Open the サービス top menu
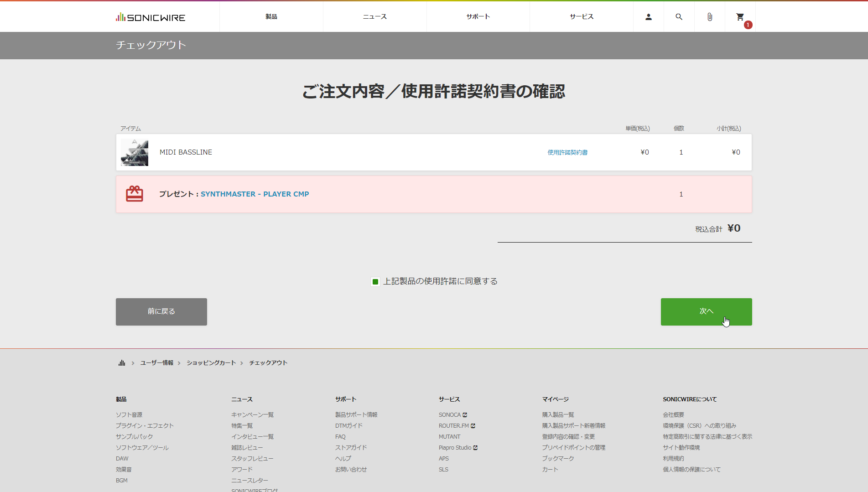This screenshot has width=868, height=492. pos(582,17)
